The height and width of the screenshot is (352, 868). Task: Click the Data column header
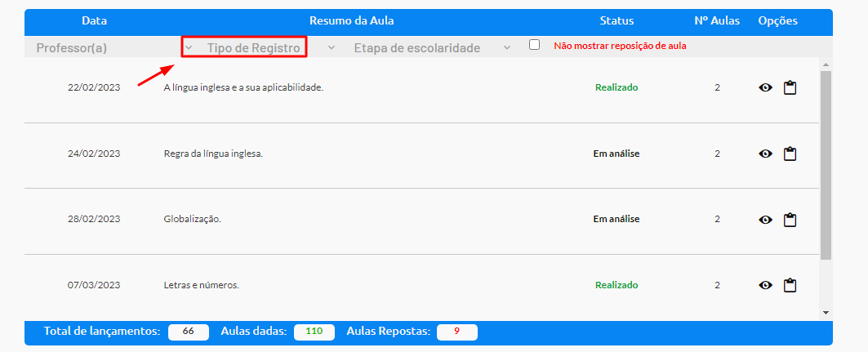(94, 21)
